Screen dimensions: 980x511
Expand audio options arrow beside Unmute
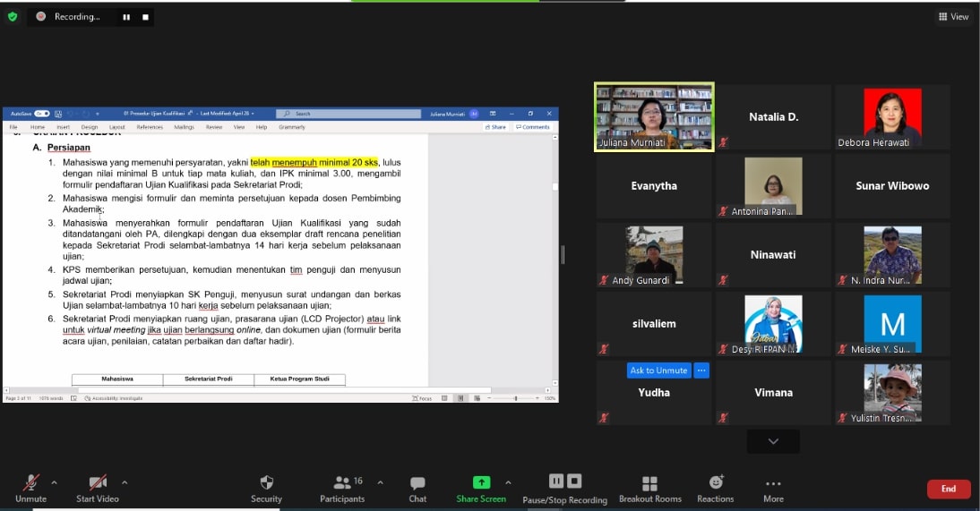point(55,482)
